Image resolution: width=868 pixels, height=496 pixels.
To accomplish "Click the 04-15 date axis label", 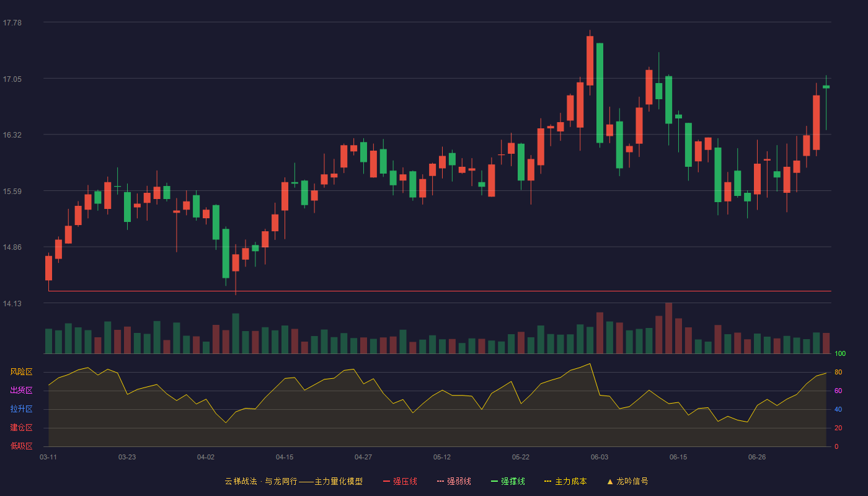I will pos(285,457).
